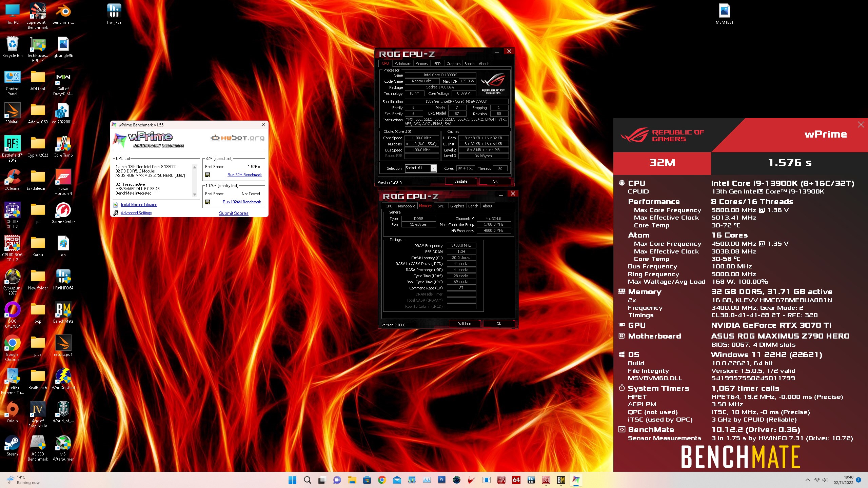Open Google Chrome from the taskbar

point(382,480)
